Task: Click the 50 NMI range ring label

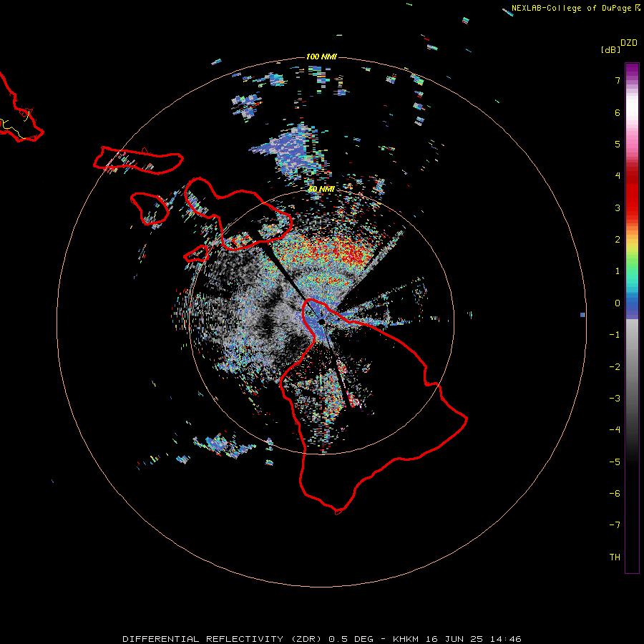Action: point(321,189)
